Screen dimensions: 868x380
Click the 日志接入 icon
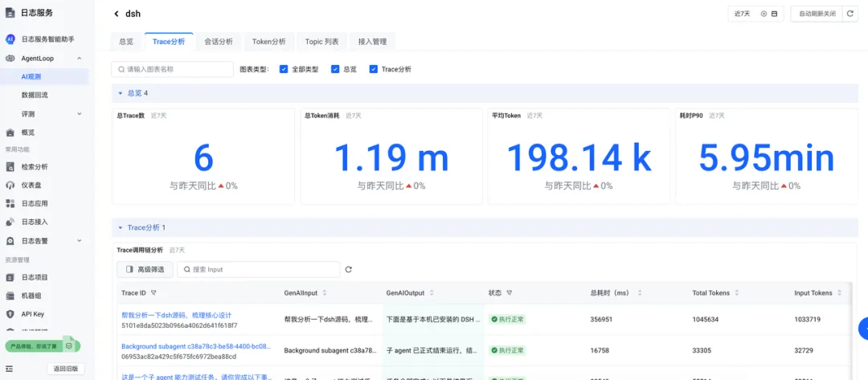(x=10, y=222)
